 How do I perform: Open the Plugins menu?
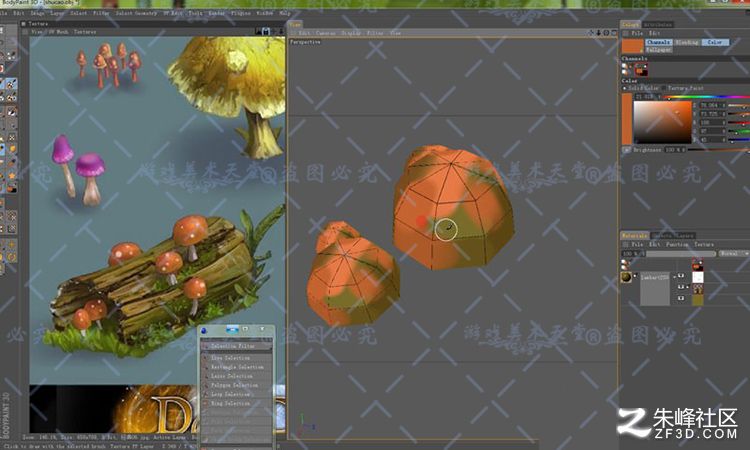coord(241,13)
